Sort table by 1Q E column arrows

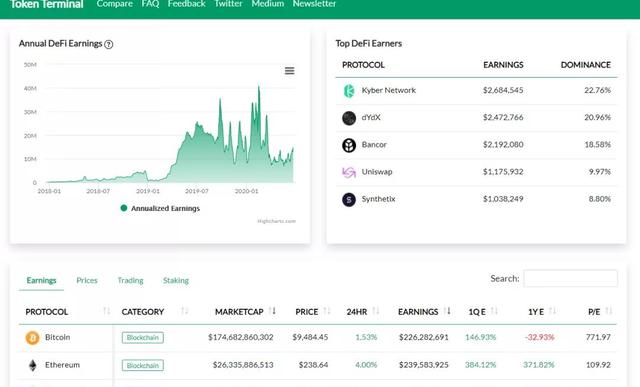tap(494, 311)
